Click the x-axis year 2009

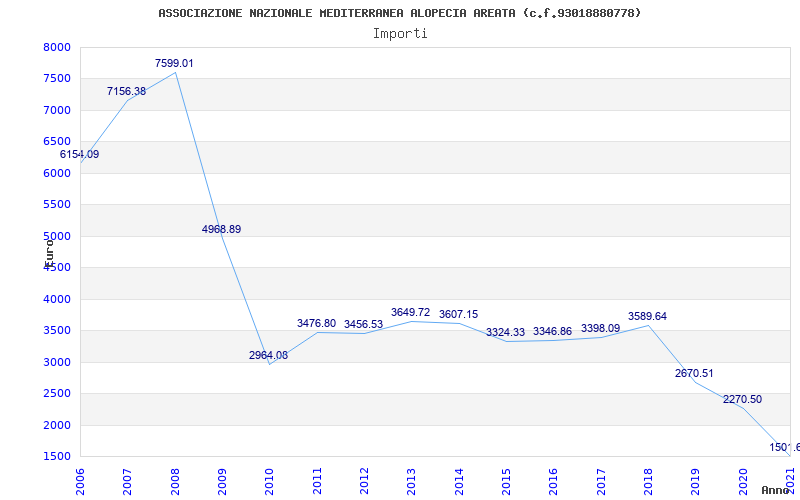(x=222, y=482)
